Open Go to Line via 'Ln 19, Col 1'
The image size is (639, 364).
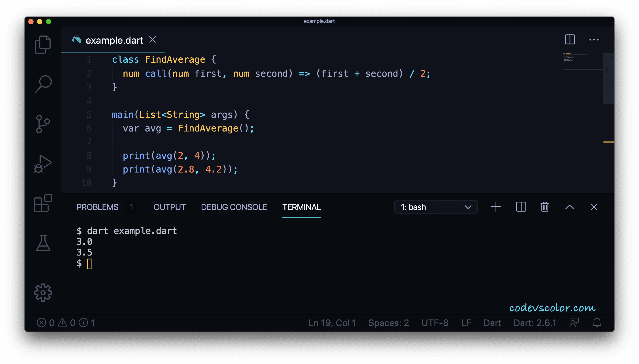point(332,323)
